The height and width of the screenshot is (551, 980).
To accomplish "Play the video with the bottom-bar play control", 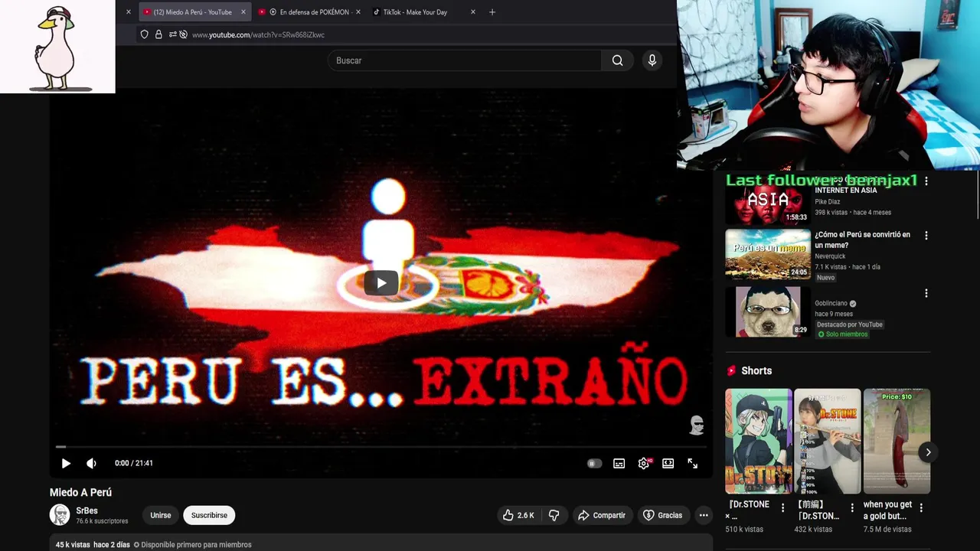I will (66, 463).
